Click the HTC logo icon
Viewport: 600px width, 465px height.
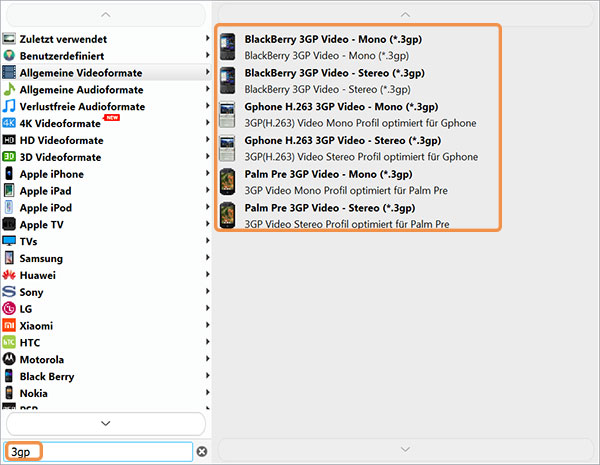[9, 342]
